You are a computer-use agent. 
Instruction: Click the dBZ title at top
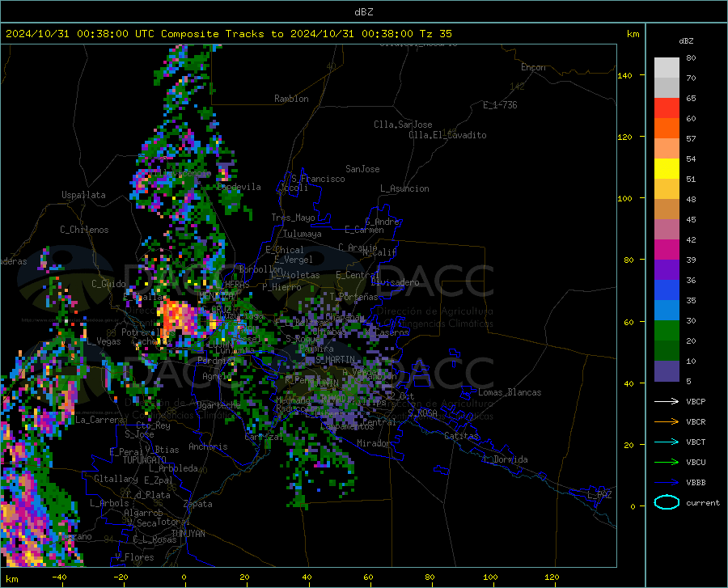tap(363, 12)
